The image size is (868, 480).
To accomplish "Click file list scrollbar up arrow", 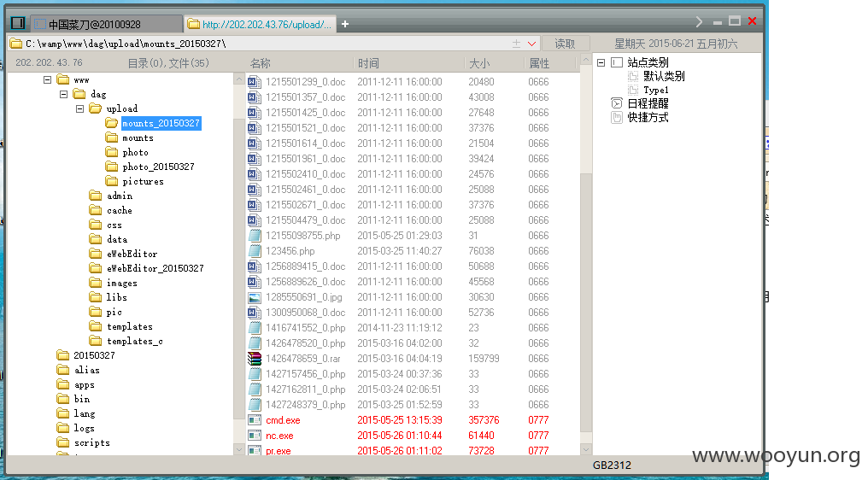I will pyautogui.click(x=586, y=60).
